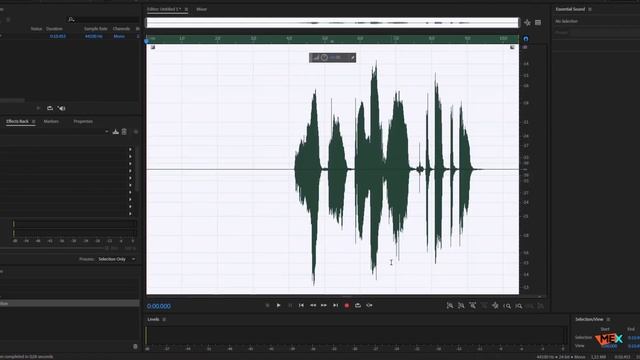Click the red Record button

[347, 305]
